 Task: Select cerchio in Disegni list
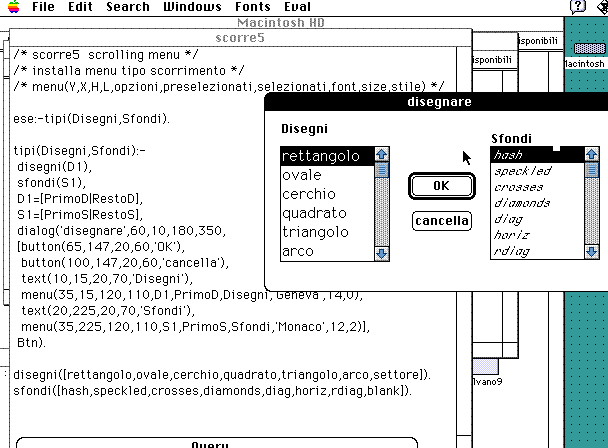pos(327,194)
